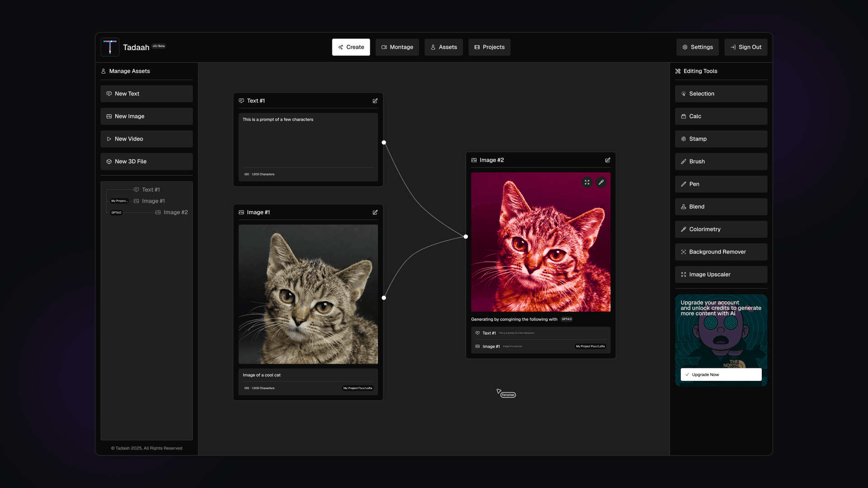This screenshot has height=488, width=868.
Task: Click the Text #1 card chat-bubble icon
Action: tap(241, 101)
